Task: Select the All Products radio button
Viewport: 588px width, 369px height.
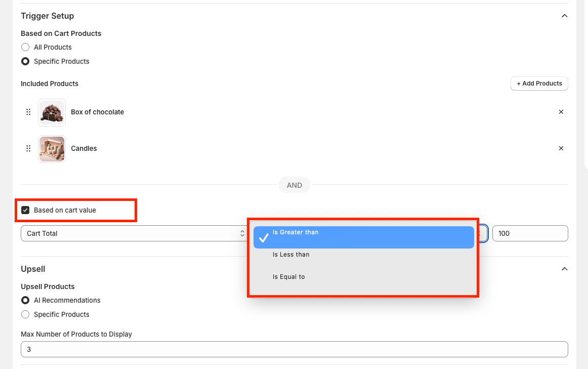Action: [25, 47]
